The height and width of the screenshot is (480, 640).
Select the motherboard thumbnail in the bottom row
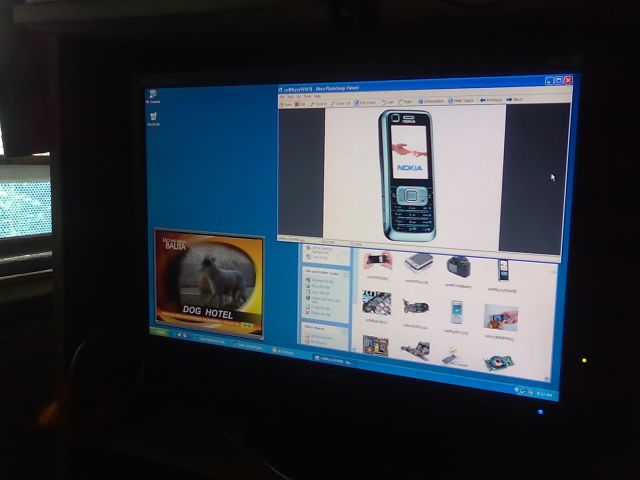point(375,345)
